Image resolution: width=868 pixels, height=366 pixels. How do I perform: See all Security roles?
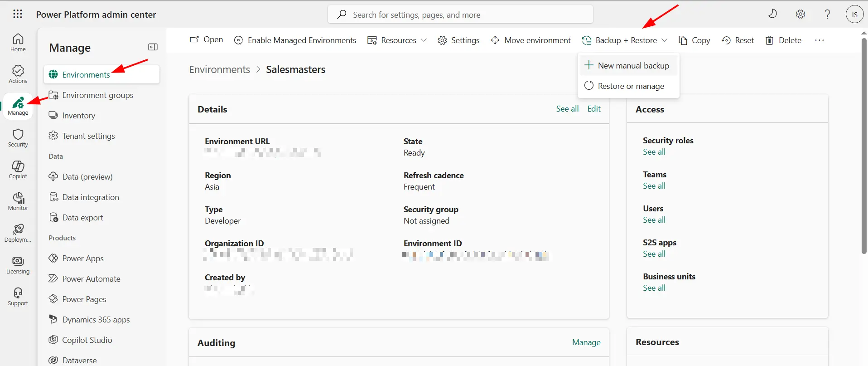pos(654,152)
